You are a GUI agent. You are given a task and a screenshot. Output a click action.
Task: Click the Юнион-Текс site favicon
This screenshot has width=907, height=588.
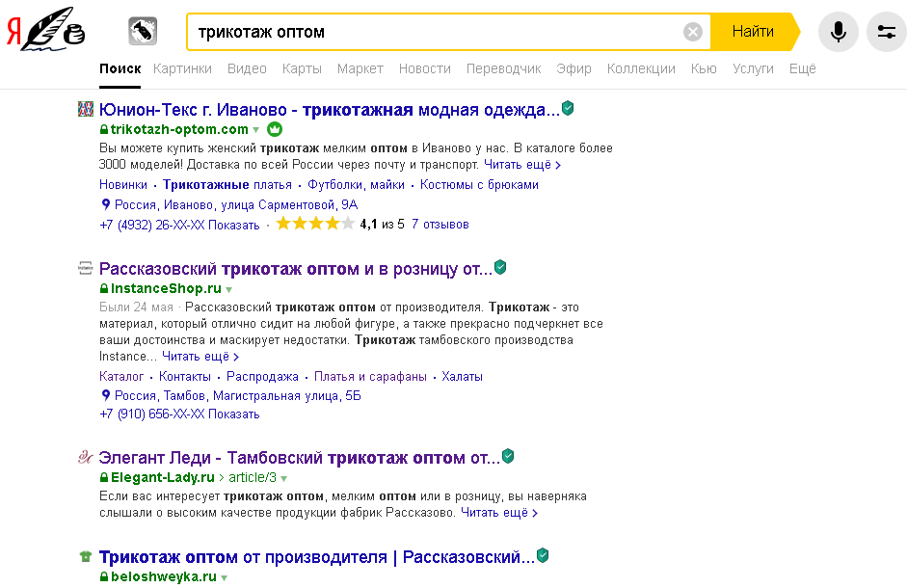(85, 109)
